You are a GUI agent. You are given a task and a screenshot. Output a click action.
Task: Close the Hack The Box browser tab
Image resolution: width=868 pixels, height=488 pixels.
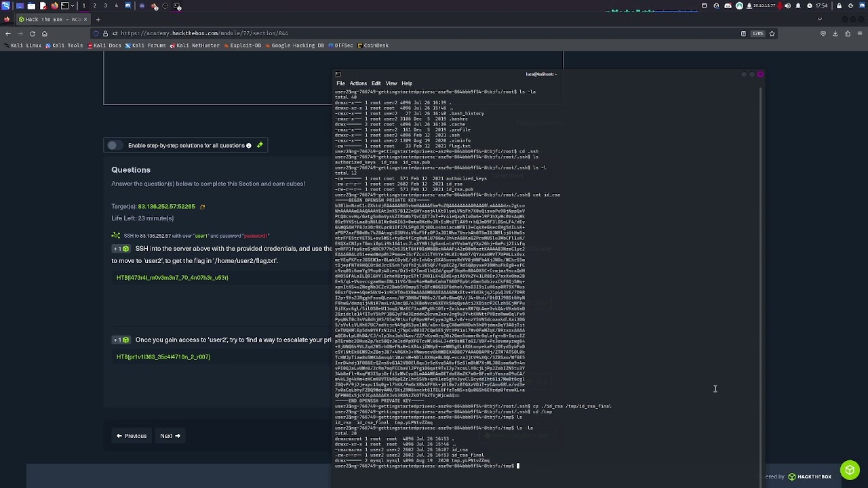[85, 19]
